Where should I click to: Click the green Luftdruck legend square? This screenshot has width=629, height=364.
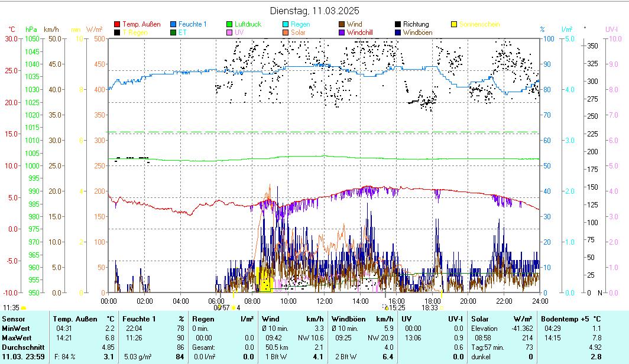tap(229, 24)
